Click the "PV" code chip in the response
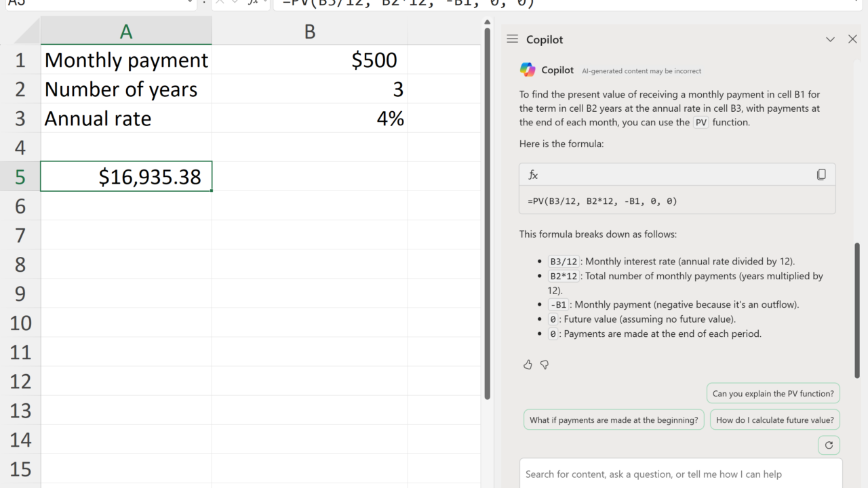Screen dimensions: 868x488 click(x=701, y=123)
